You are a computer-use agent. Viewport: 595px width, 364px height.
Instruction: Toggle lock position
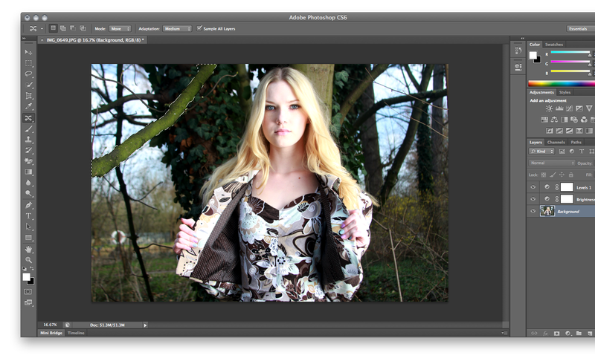point(562,175)
